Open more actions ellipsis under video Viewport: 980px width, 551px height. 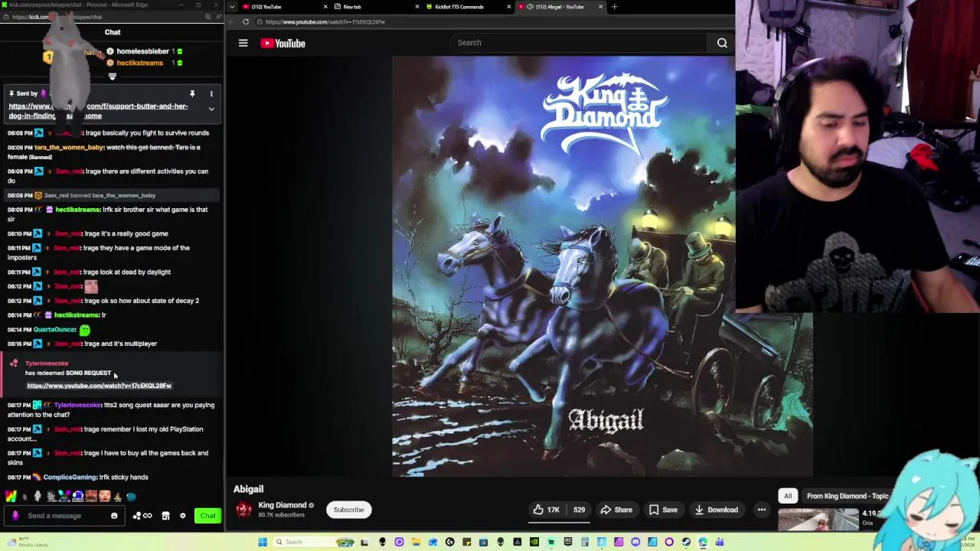[762, 510]
